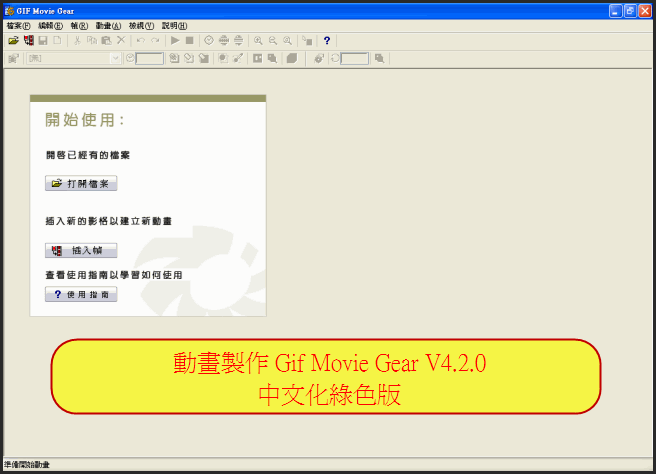Image resolution: width=656 pixels, height=474 pixels.
Task: Click the open file folder toolbar icon
Action: click(13, 40)
